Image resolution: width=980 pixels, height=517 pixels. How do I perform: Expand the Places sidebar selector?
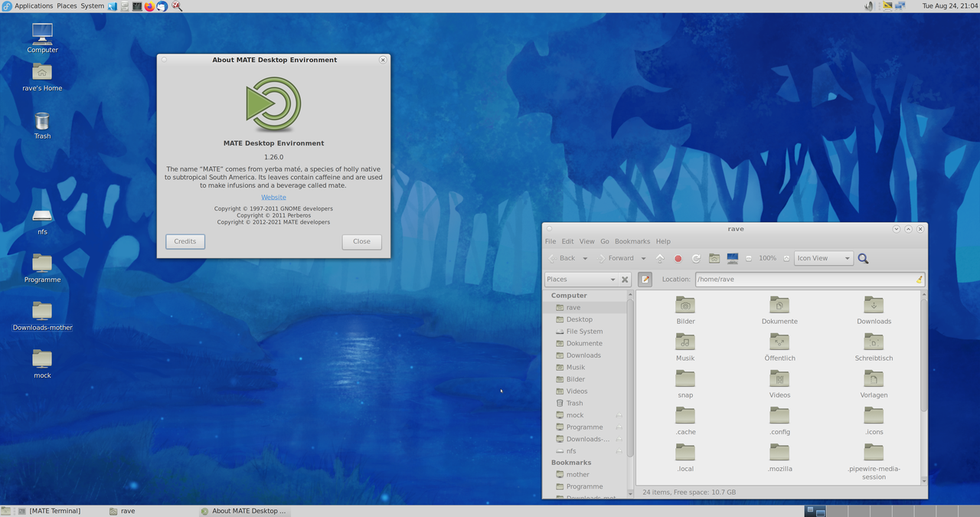click(x=581, y=280)
